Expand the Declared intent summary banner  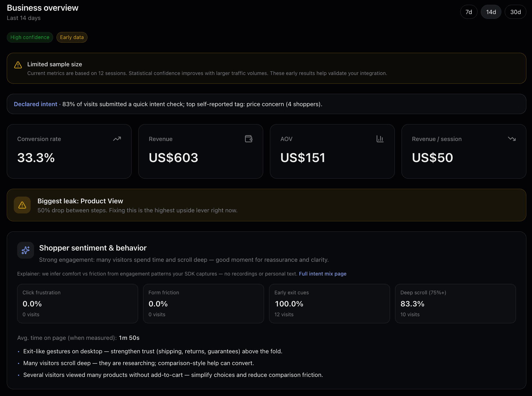(x=266, y=104)
